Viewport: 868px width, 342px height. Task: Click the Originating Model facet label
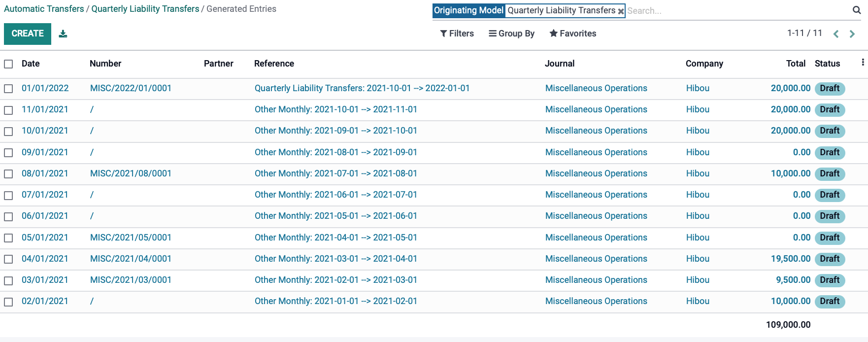click(468, 10)
